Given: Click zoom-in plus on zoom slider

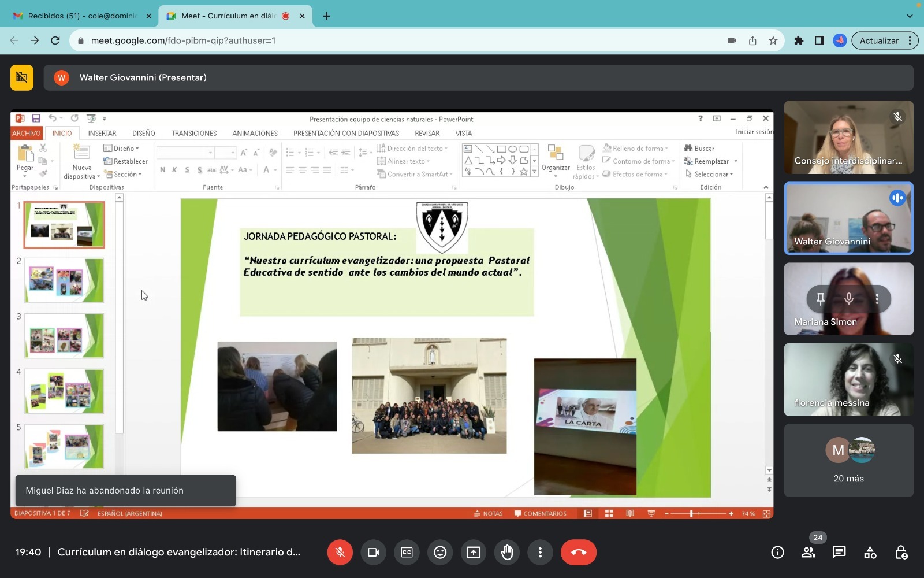Looking at the screenshot, I should point(731,513).
